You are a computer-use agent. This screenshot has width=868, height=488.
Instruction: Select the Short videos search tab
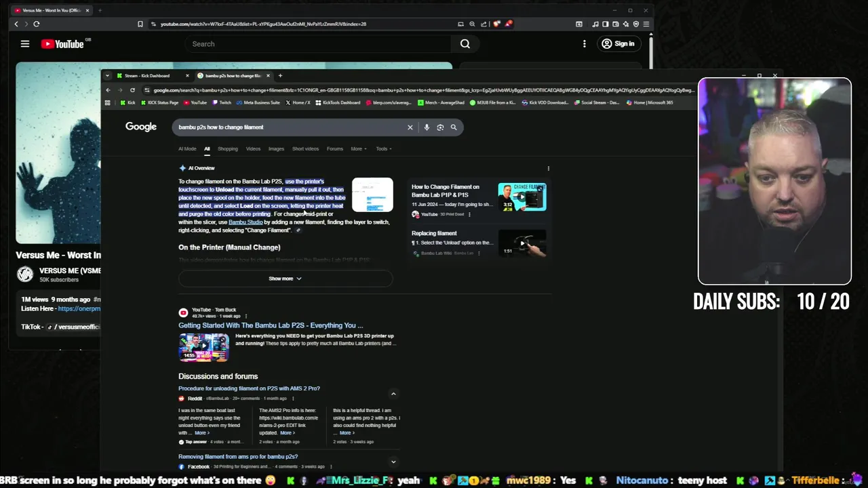(x=305, y=149)
